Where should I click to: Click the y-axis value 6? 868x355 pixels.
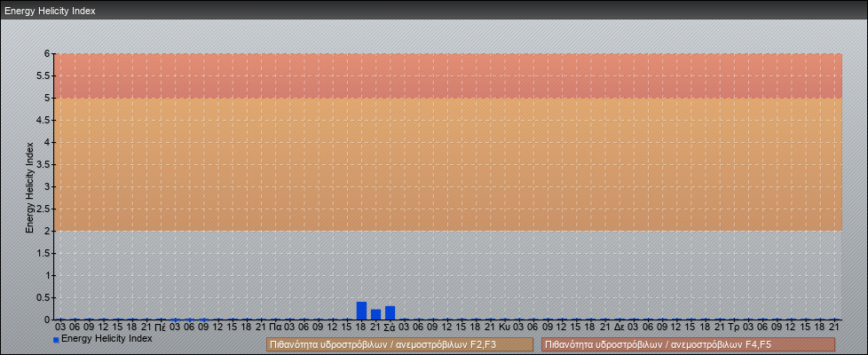(x=48, y=54)
